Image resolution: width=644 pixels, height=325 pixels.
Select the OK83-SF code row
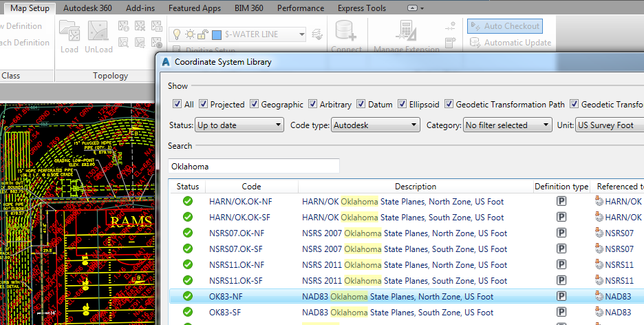[x=225, y=313]
